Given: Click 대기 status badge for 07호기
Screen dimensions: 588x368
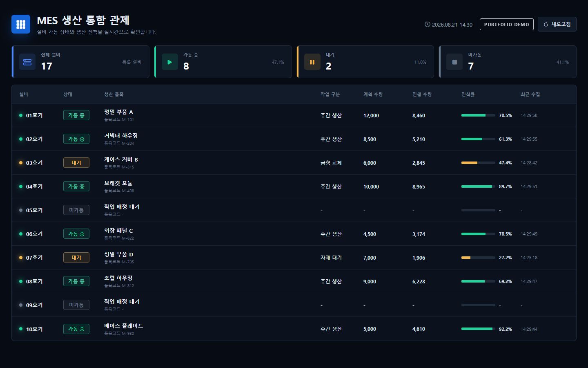Looking at the screenshot, I should coord(76,258).
